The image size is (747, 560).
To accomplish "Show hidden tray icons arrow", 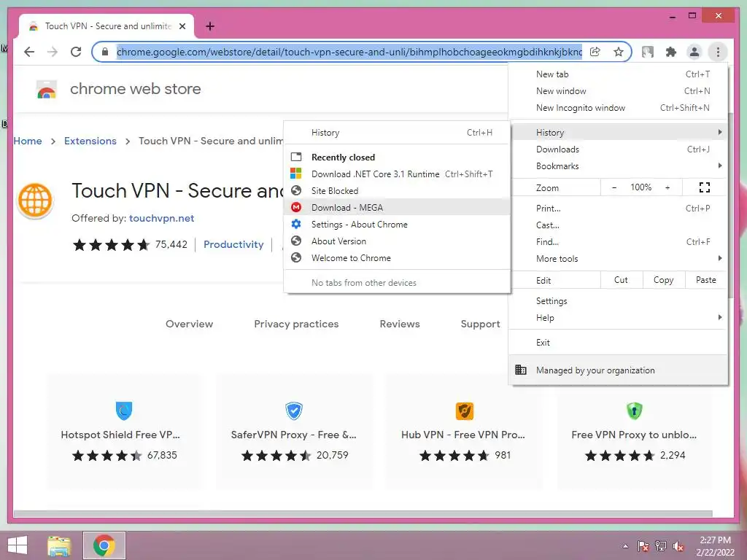I will (x=625, y=546).
